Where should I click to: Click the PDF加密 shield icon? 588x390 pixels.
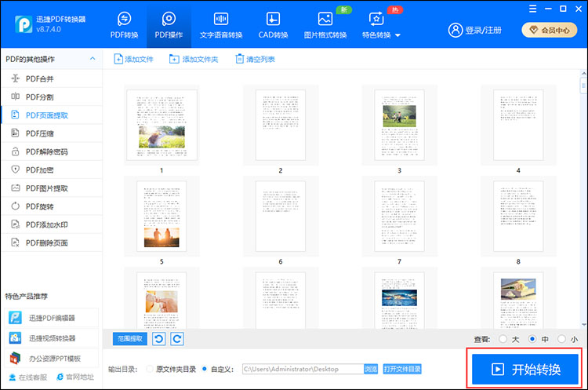[x=16, y=169]
